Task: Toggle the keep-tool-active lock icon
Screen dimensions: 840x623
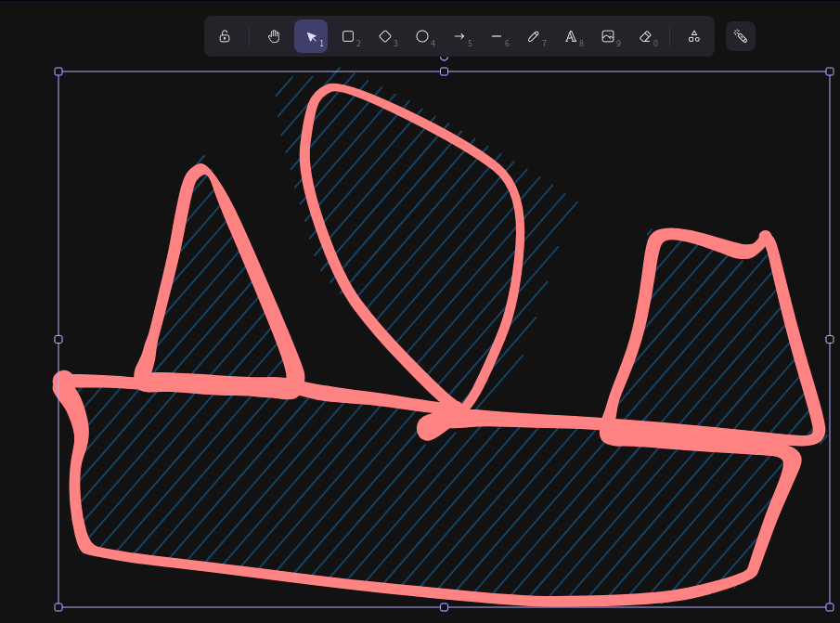Action: point(225,36)
